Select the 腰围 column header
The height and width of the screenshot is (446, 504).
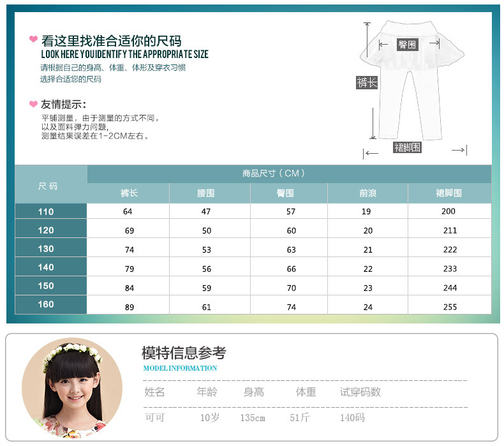(x=205, y=193)
